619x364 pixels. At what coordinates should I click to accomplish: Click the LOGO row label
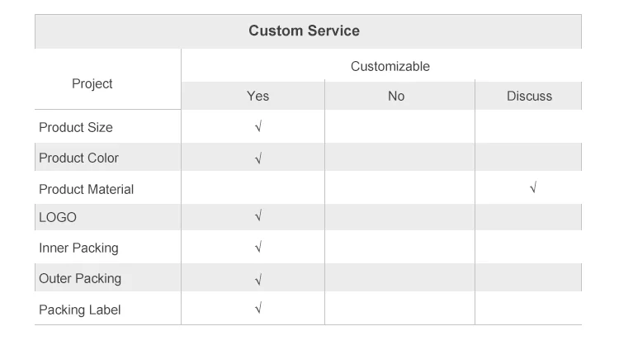(58, 217)
